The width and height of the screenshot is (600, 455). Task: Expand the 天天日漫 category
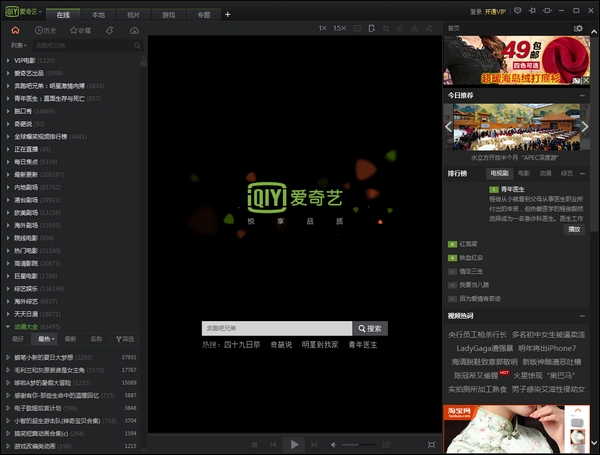click(8, 314)
